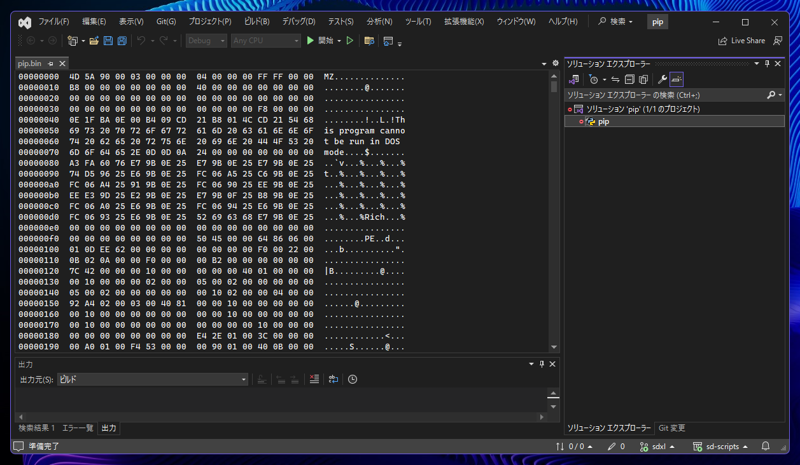Click the Save All icon
The height and width of the screenshot is (465, 800).
[122, 40]
